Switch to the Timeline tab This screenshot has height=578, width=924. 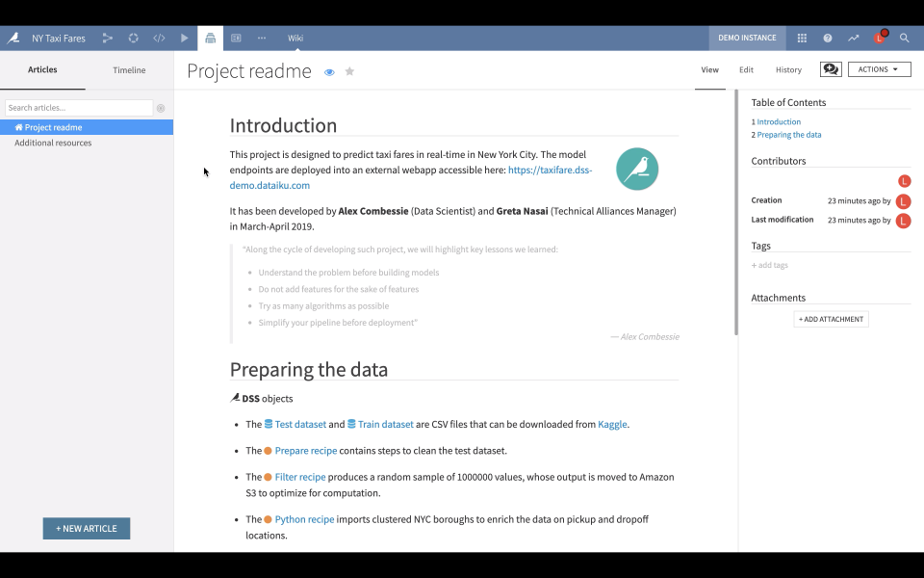pos(129,70)
